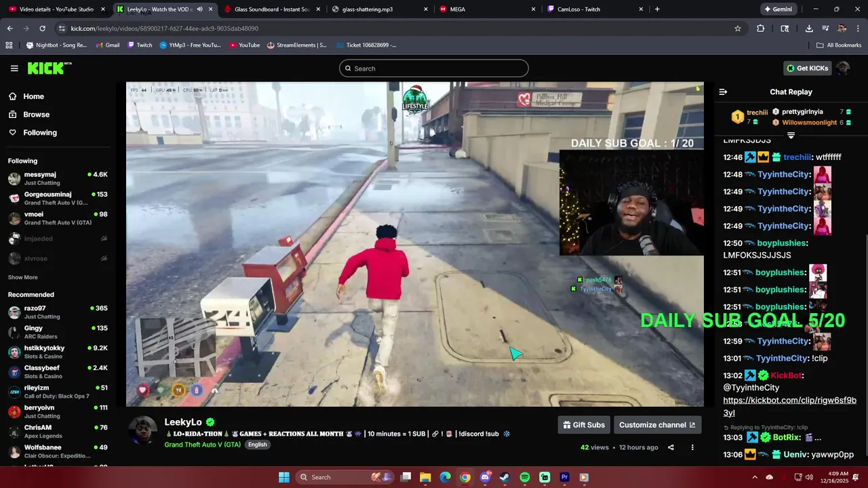Open a new browser tab

(657, 9)
